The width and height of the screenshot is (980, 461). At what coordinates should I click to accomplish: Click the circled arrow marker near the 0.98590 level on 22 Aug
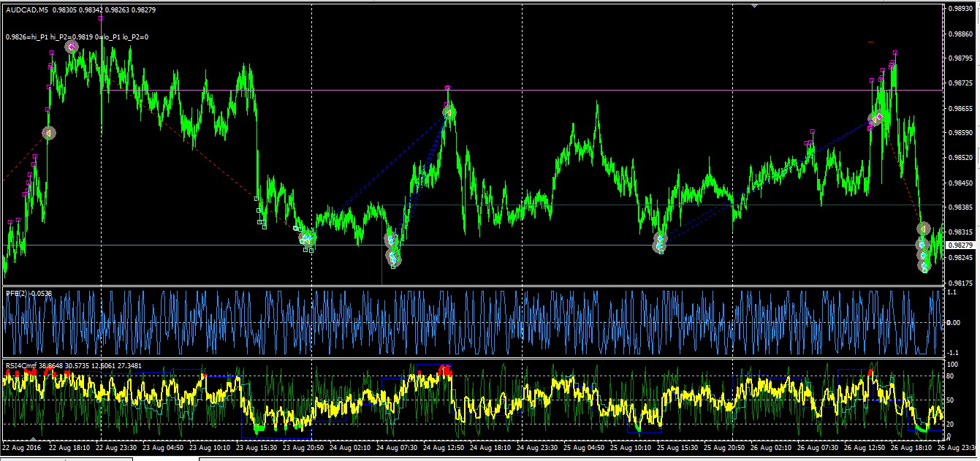(x=48, y=133)
